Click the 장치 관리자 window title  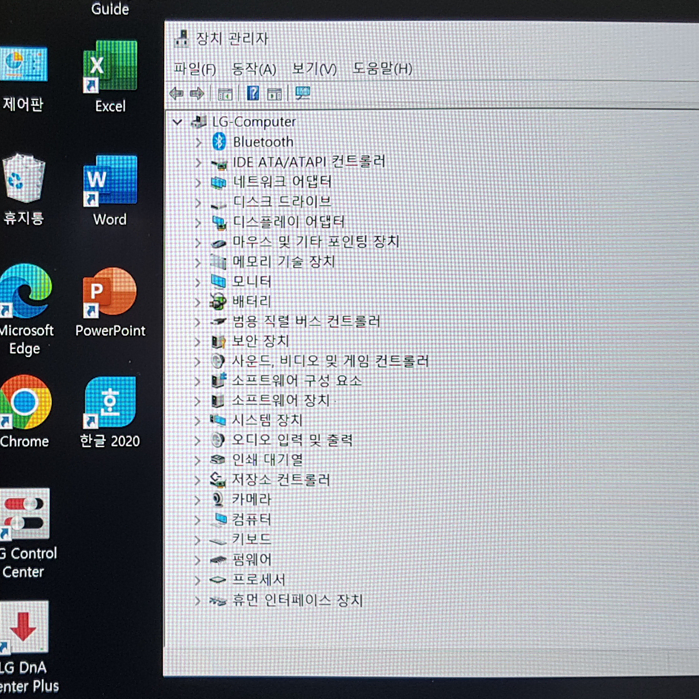(232, 38)
